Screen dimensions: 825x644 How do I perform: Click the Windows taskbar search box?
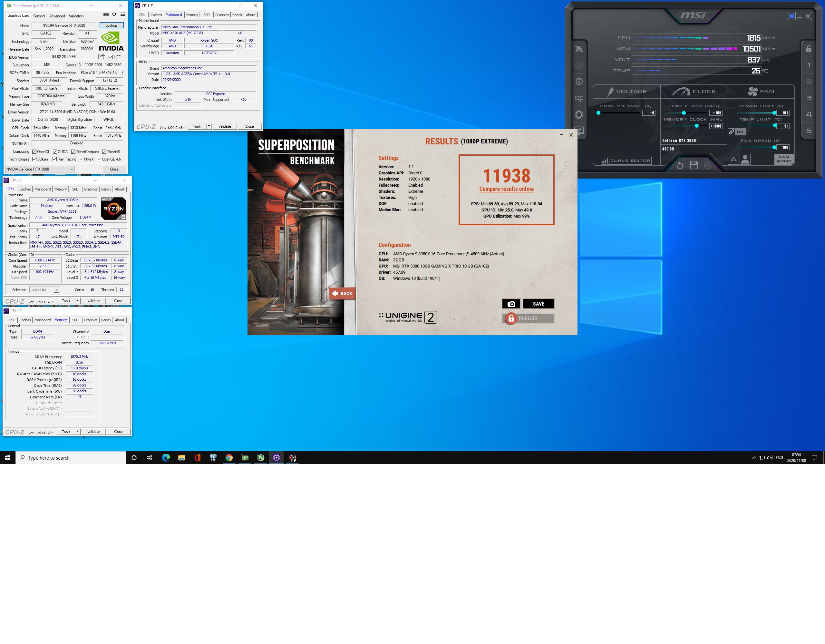coord(71,458)
